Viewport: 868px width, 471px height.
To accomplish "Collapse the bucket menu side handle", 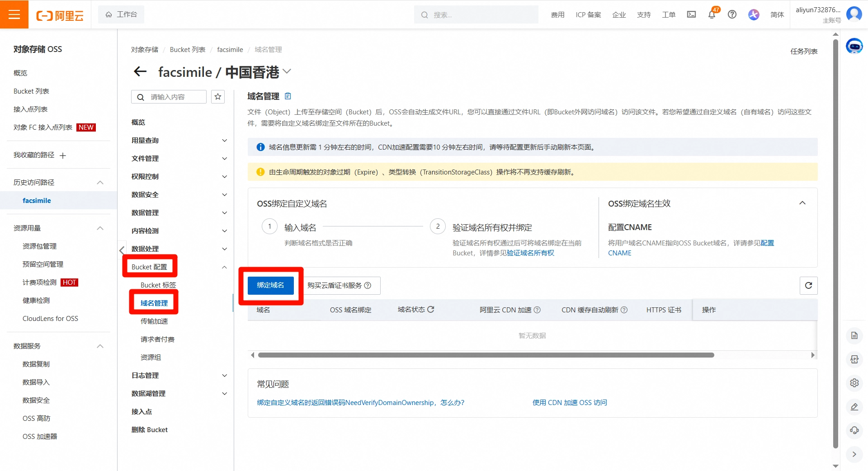I will click(122, 250).
